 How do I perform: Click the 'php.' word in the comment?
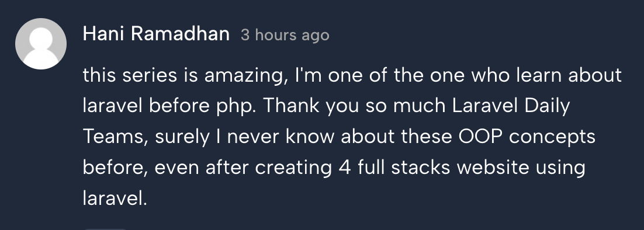pyautogui.click(x=235, y=107)
